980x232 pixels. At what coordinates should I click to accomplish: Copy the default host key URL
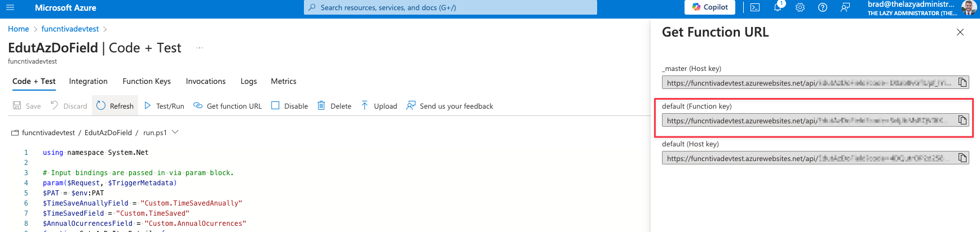pyautogui.click(x=963, y=158)
